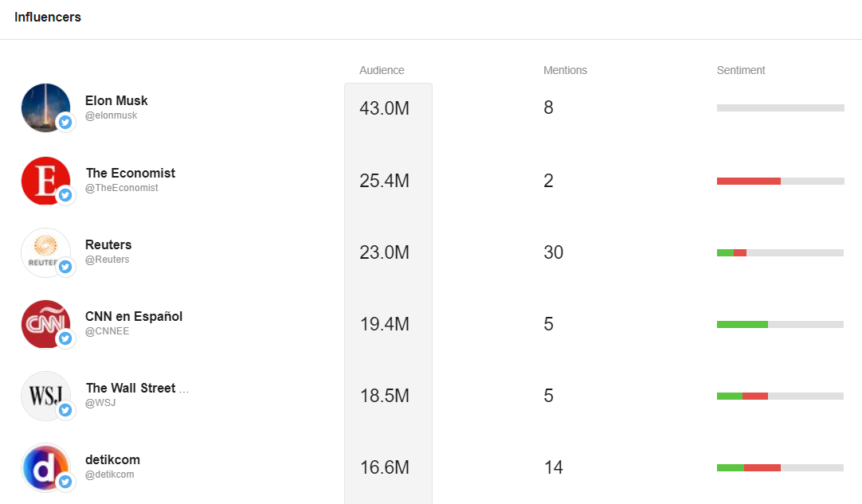Click the Twitter badge on The Economist avatar
Image resolution: width=862 pixels, height=504 pixels.
click(65, 194)
